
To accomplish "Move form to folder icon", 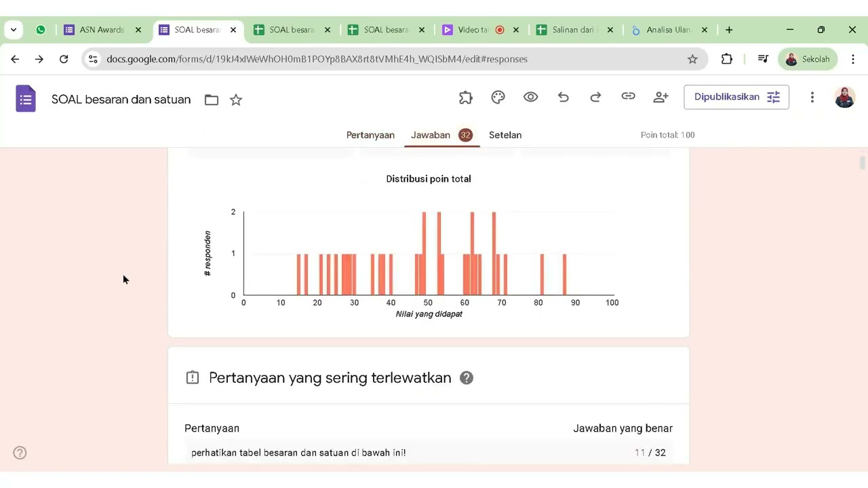I will pyautogui.click(x=212, y=100).
